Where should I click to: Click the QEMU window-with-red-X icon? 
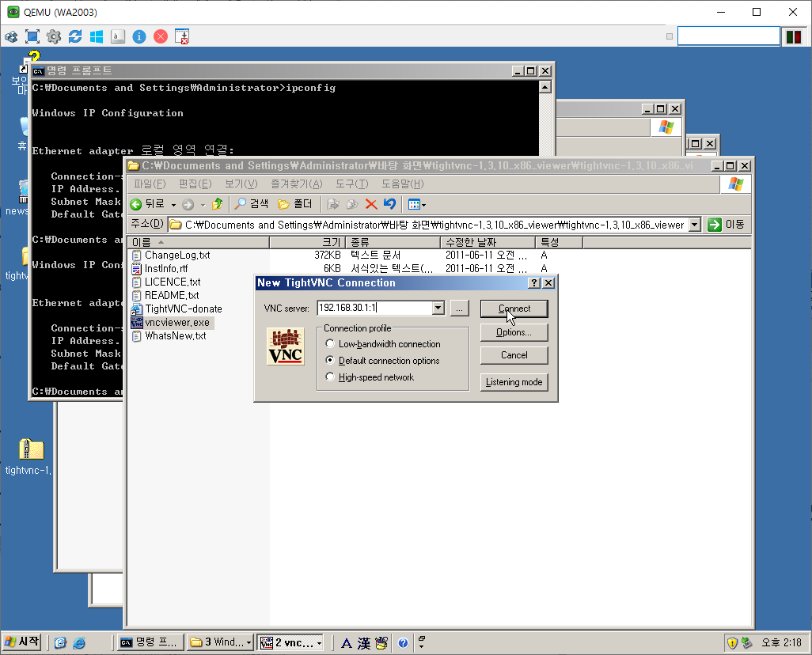pyautogui.click(x=182, y=36)
